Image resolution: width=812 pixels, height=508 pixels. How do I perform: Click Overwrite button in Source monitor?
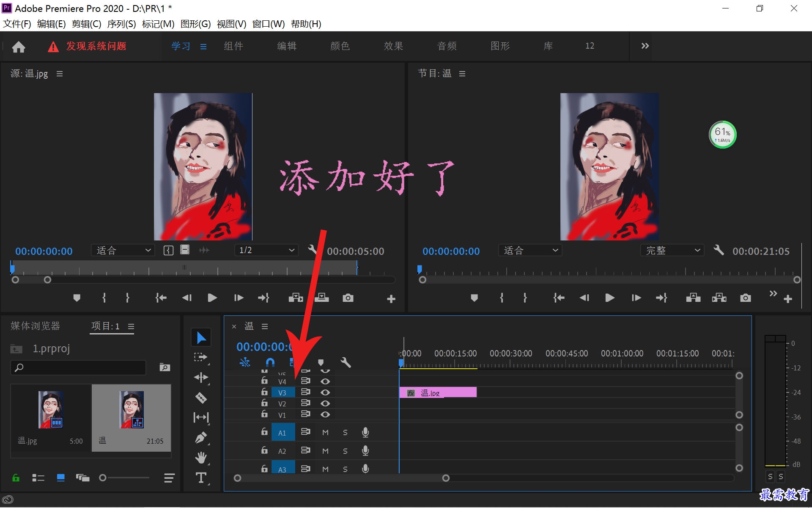[321, 298]
